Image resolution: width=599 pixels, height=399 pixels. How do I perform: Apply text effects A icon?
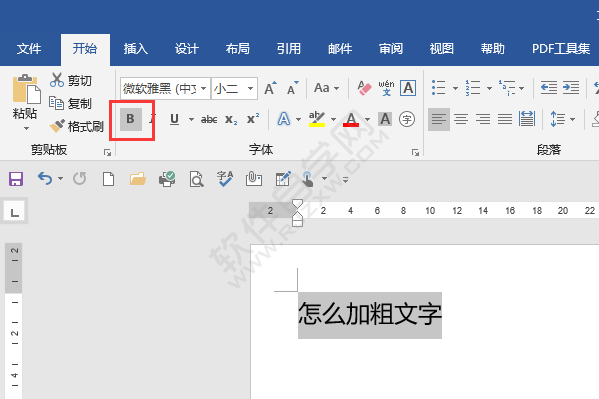[x=284, y=119]
